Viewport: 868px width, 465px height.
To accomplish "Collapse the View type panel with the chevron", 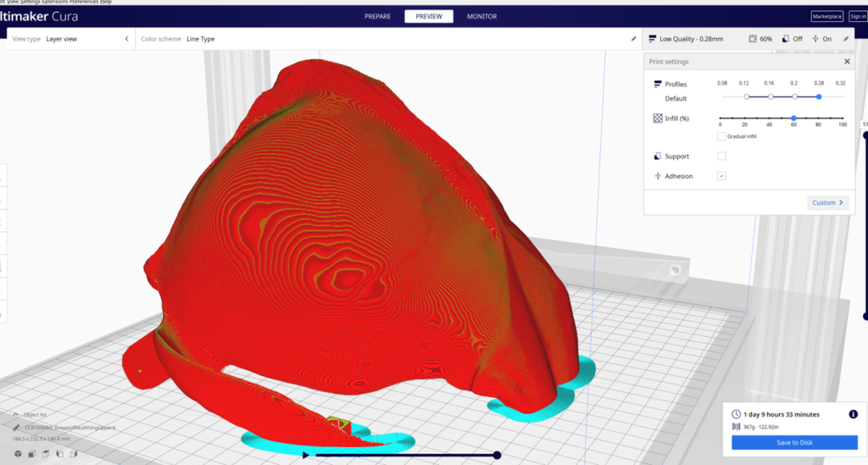I will [127, 39].
